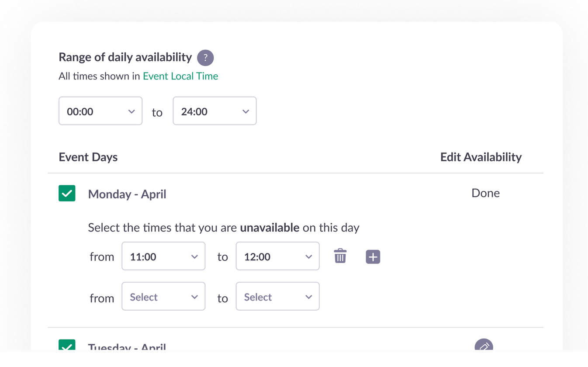Change the 11:00 unavailable from time
The width and height of the screenshot is (588, 367).
pos(163,256)
